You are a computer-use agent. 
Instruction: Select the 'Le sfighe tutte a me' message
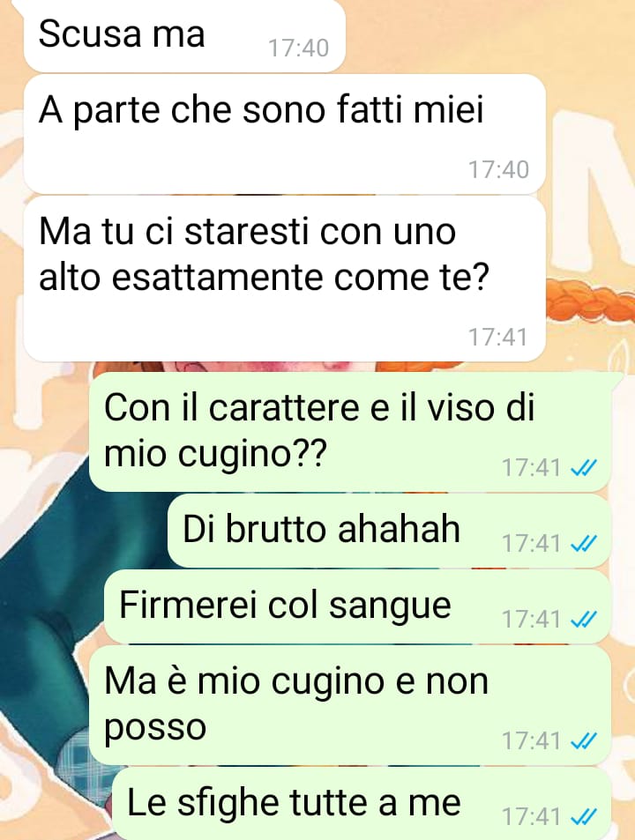pos(362,804)
